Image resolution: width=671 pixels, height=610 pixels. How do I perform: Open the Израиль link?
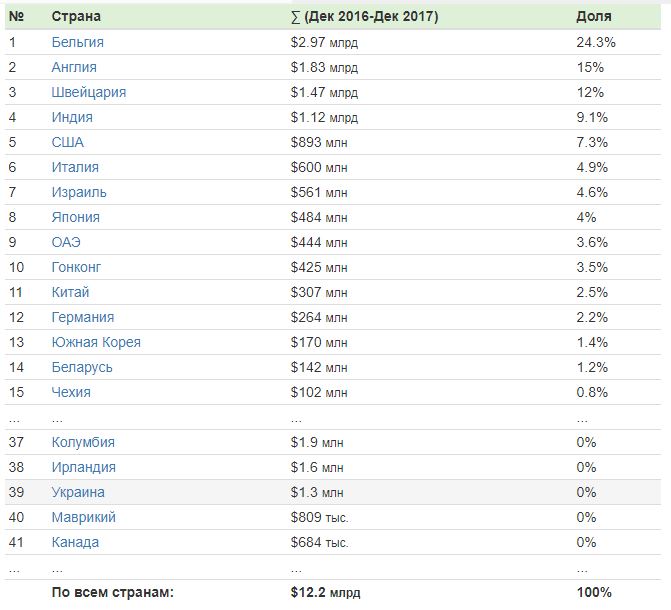[x=79, y=192]
